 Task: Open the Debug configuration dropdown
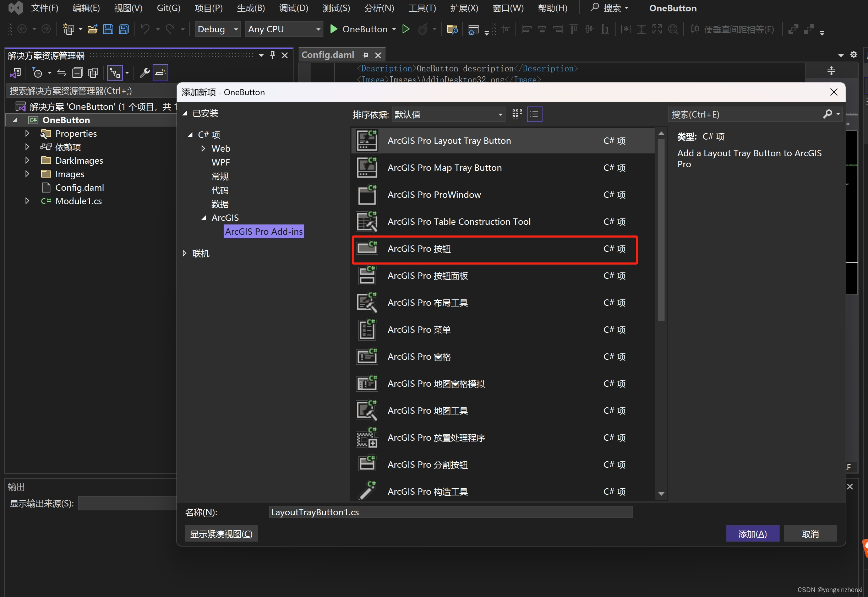(218, 29)
